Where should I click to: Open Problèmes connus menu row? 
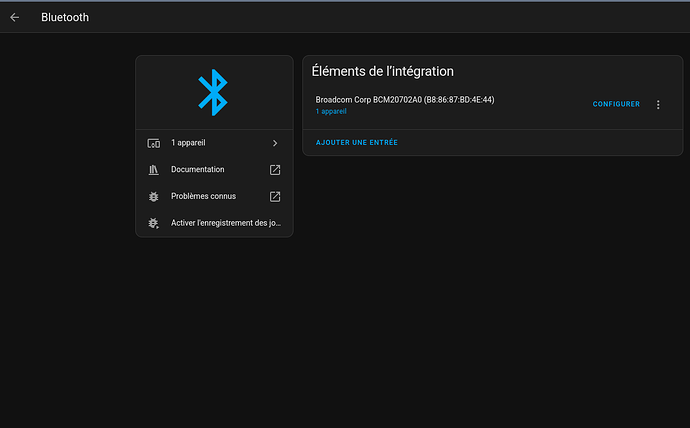[214, 197]
